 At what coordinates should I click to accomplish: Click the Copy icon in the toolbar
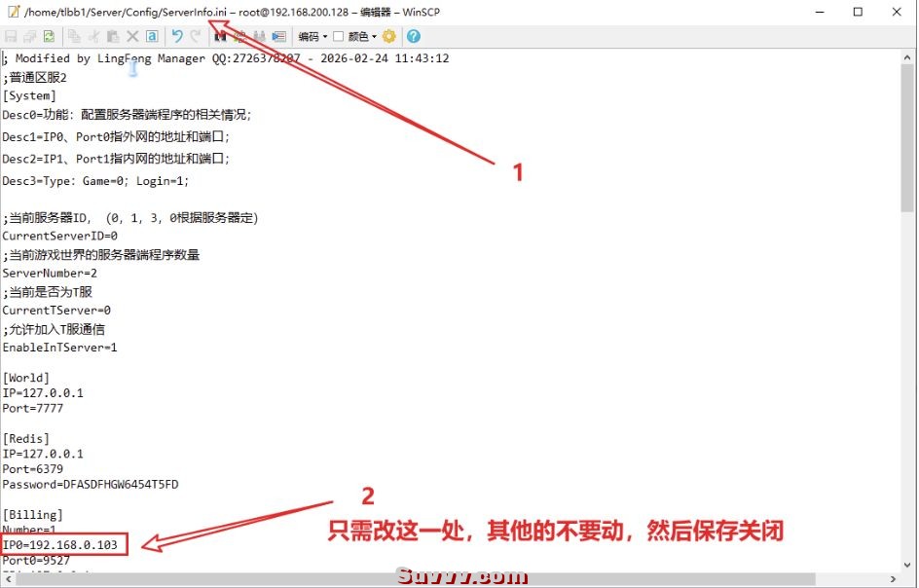74,36
